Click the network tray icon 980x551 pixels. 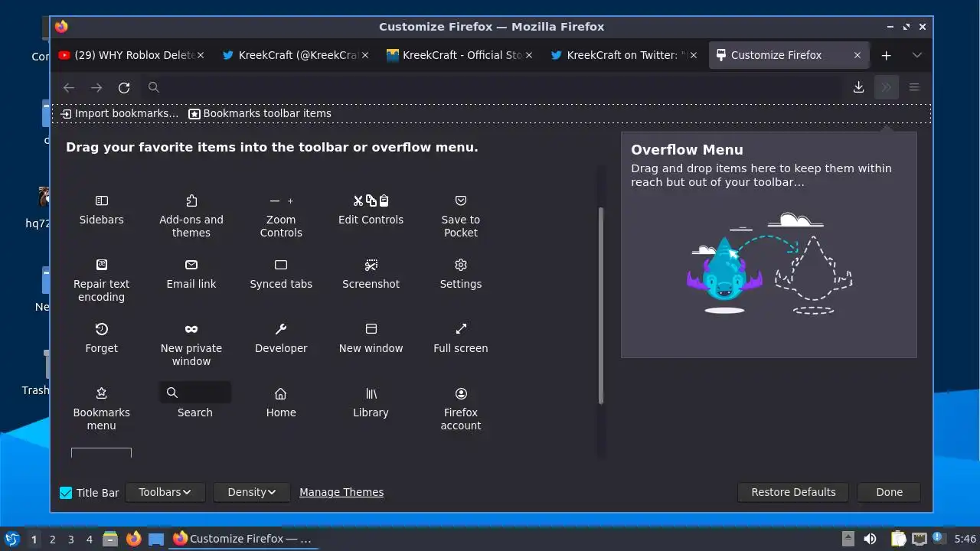(919, 539)
